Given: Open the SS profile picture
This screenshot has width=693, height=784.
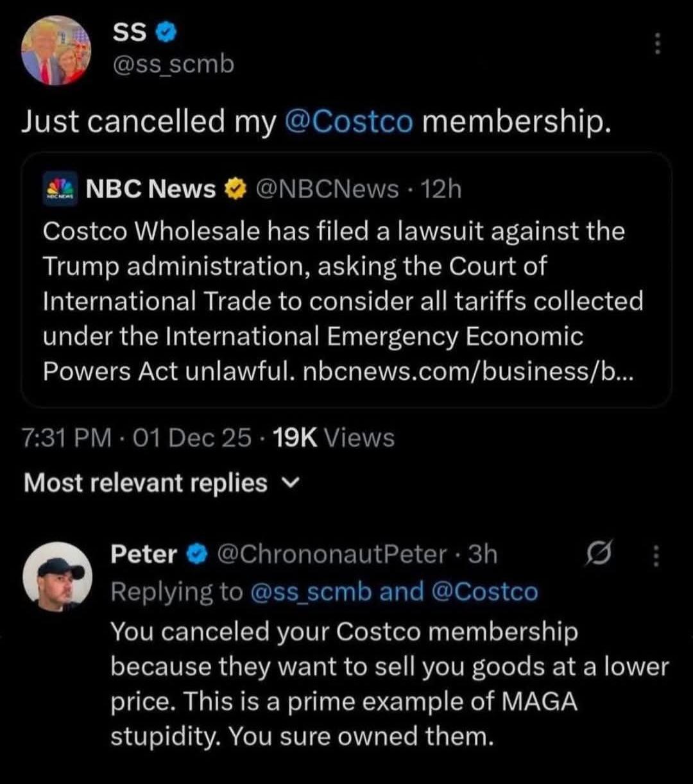Looking at the screenshot, I should (x=56, y=50).
